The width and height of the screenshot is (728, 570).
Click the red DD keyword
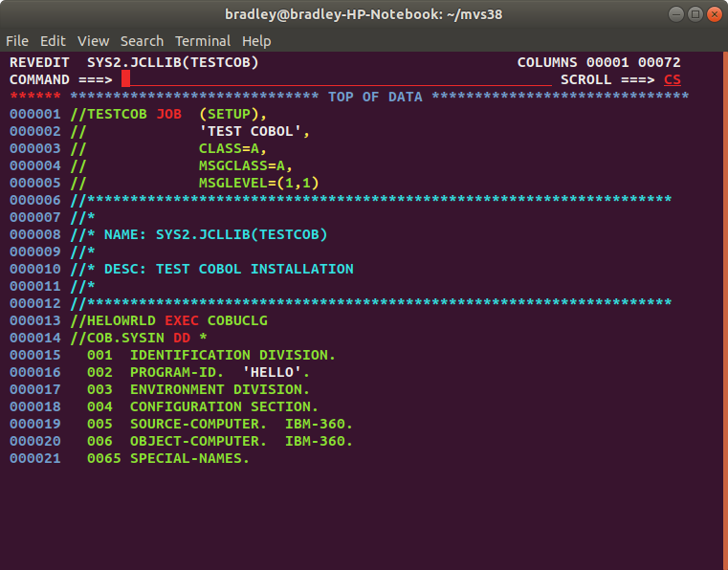[x=182, y=338]
